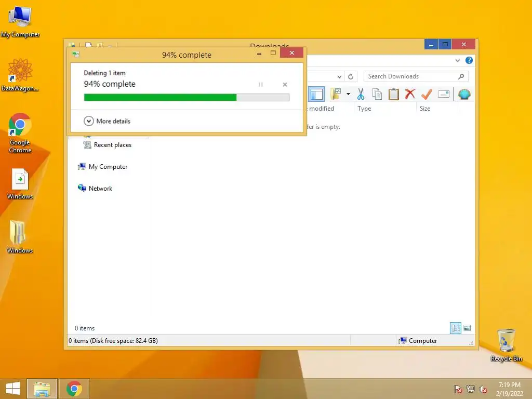Click the muted volume tray icon

(483, 389)
